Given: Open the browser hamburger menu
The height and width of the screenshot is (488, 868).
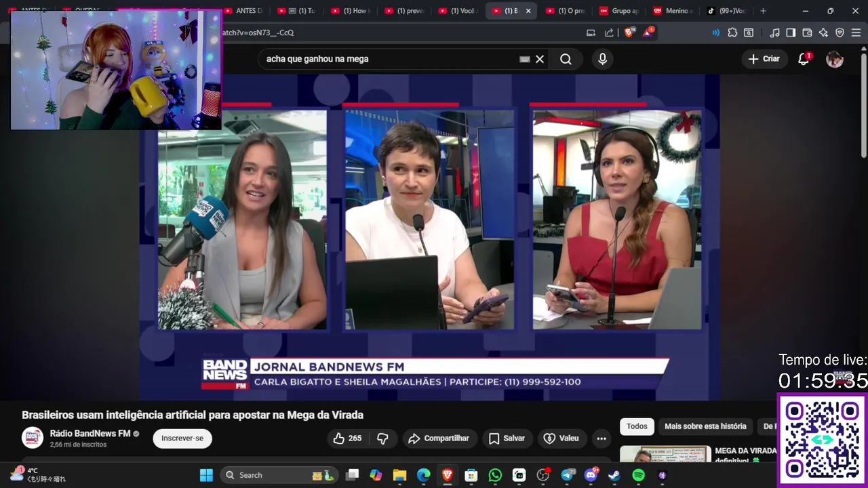Looking at the screenshot, I should click(856, 33).
